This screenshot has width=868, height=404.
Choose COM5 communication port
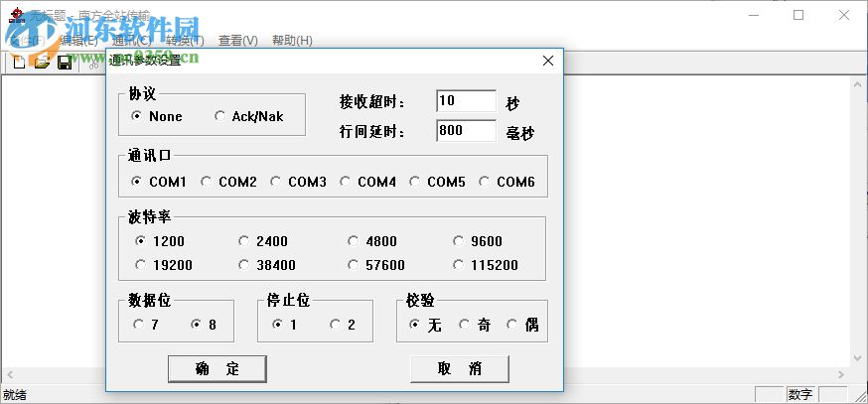[x=437, y=182]
